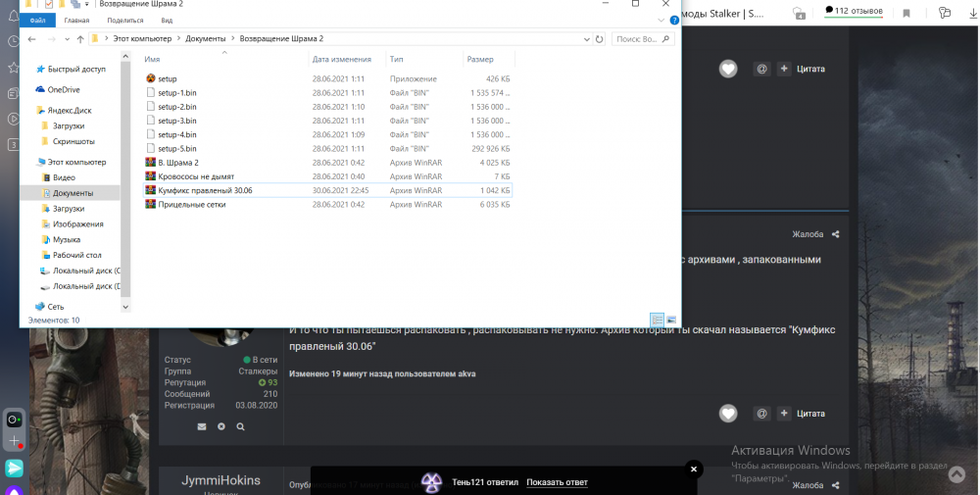Screen dimensions: 980x495
Task: Click the heart like icon on lower post
Action: pos(727,414)
